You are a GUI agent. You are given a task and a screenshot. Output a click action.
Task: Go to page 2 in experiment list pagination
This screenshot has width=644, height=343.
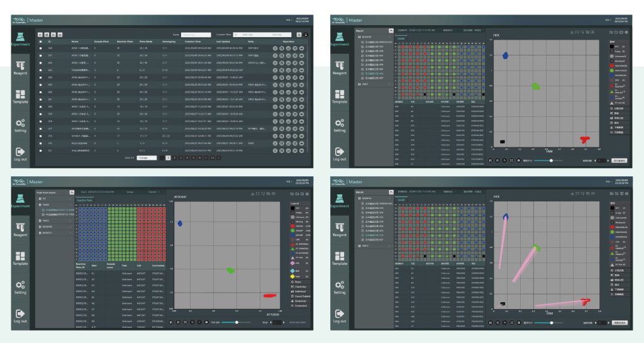coord(175,158)
